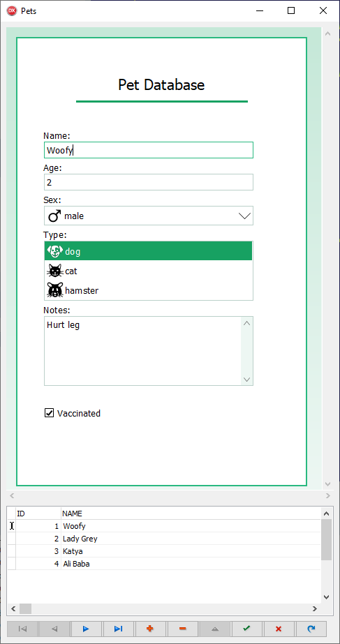Toggle the Vaccinated checkbox
Image resolution: width=340 pixels, height=644 pixels.
point(49,413)
